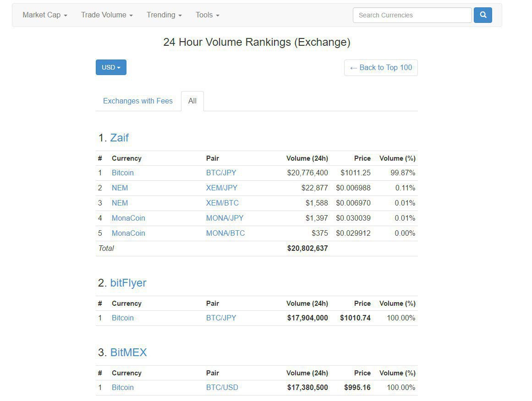The image size is (532, 401).
Task: Click the $0.006970 price value
Action: tap(353, 203)
